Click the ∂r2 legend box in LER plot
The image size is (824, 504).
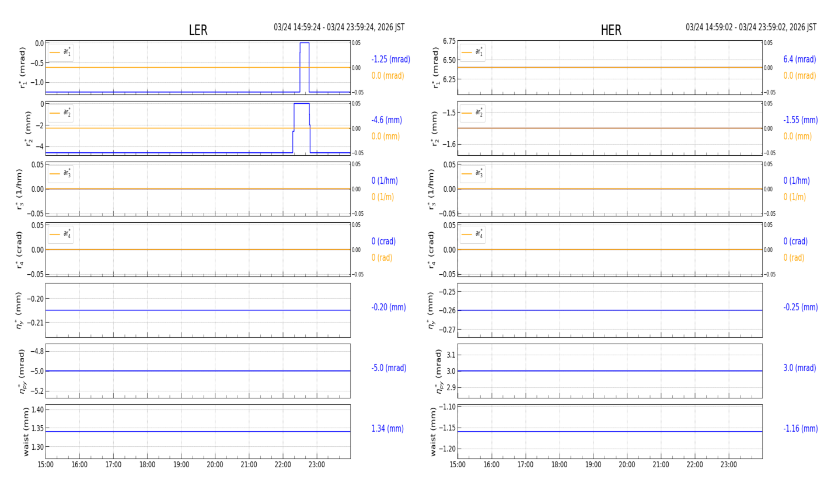(61, 113)
